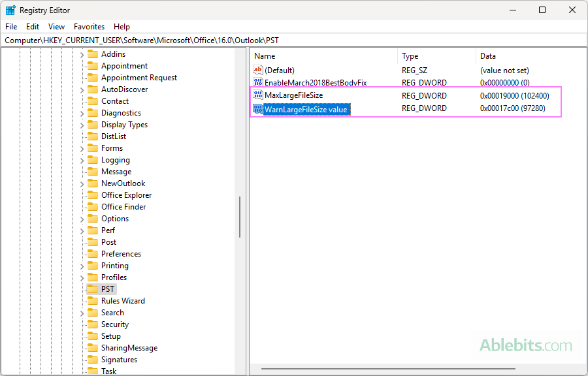Viewport: 588px width, 376px height.
Task: Expand the Profiles key
Action: pyautogui.click(x=82, y=278)
